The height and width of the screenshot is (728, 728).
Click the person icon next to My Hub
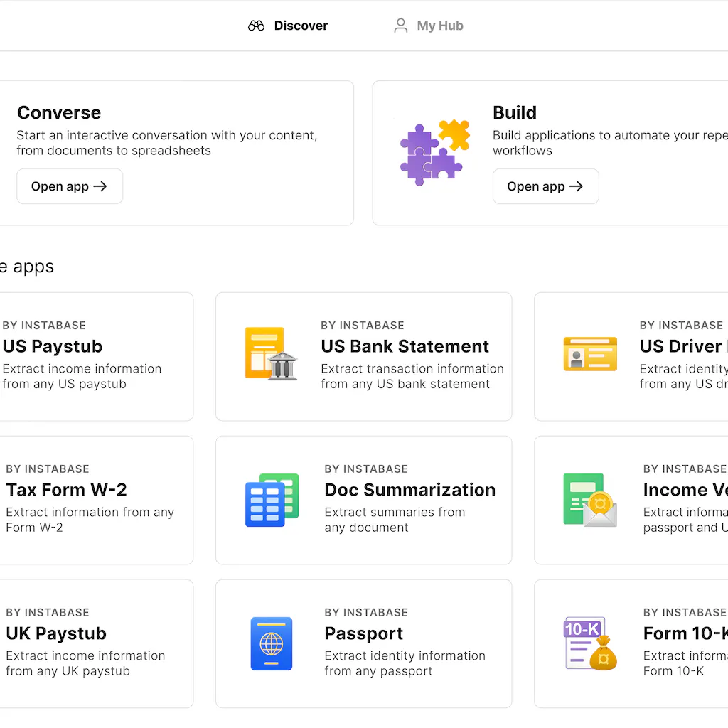401,25
